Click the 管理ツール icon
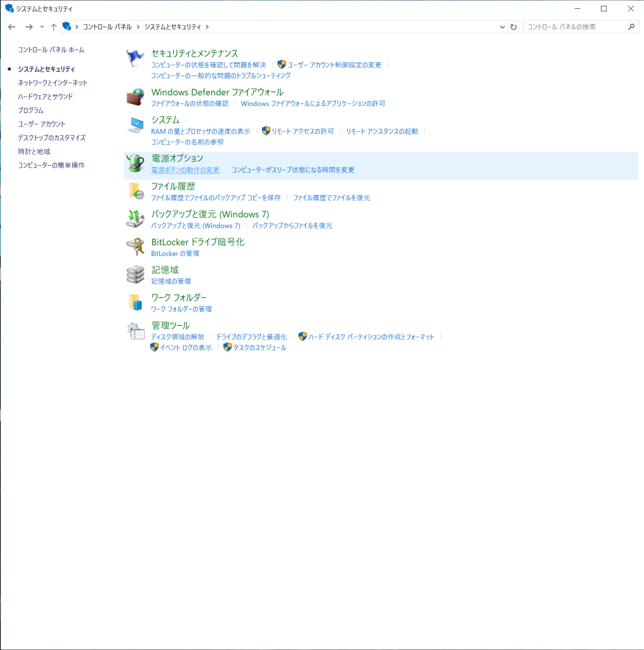The image size is (644, 650). 135,331
